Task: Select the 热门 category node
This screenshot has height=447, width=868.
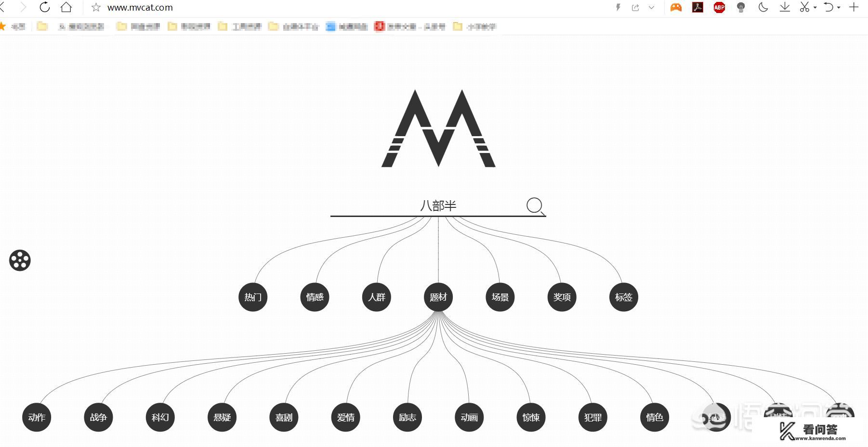Action: [253, 297]
